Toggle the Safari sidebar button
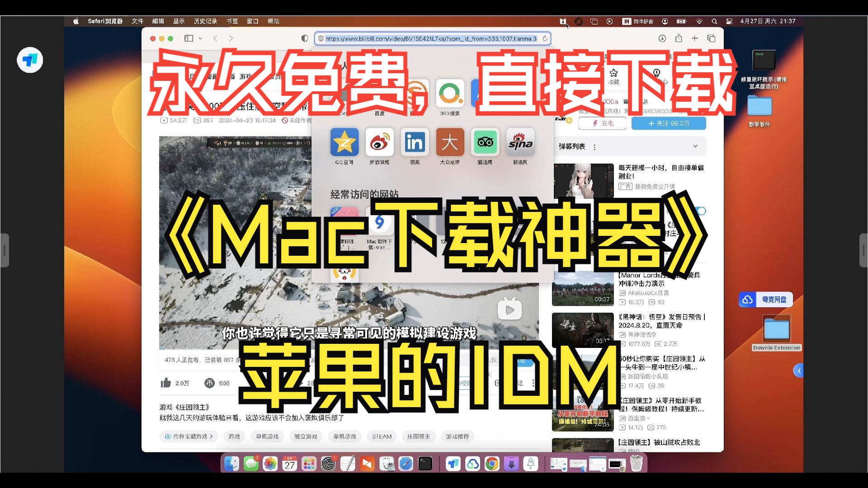Viewport: 868px width, 488px height. [x=189, y=38]
